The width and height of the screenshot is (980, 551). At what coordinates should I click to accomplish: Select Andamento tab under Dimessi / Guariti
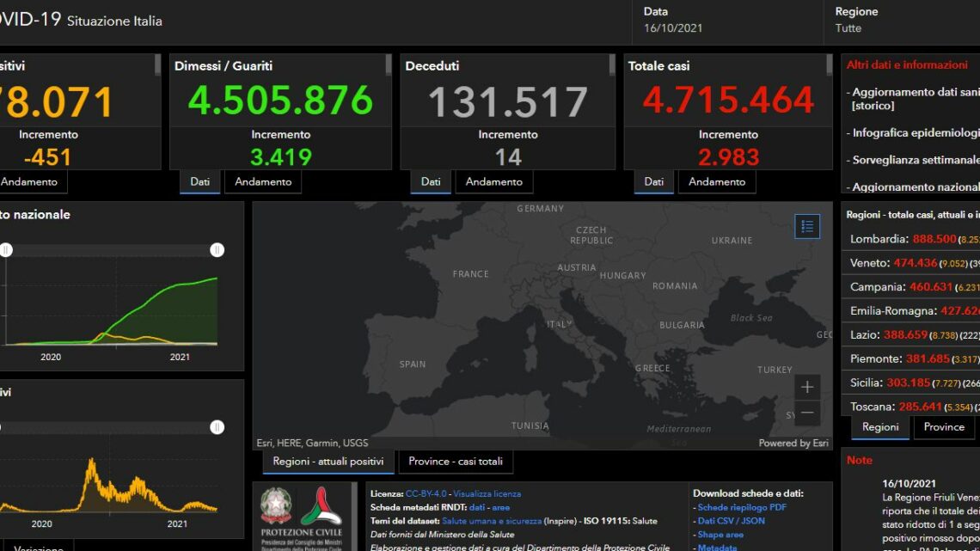click(x=263, y=181)
